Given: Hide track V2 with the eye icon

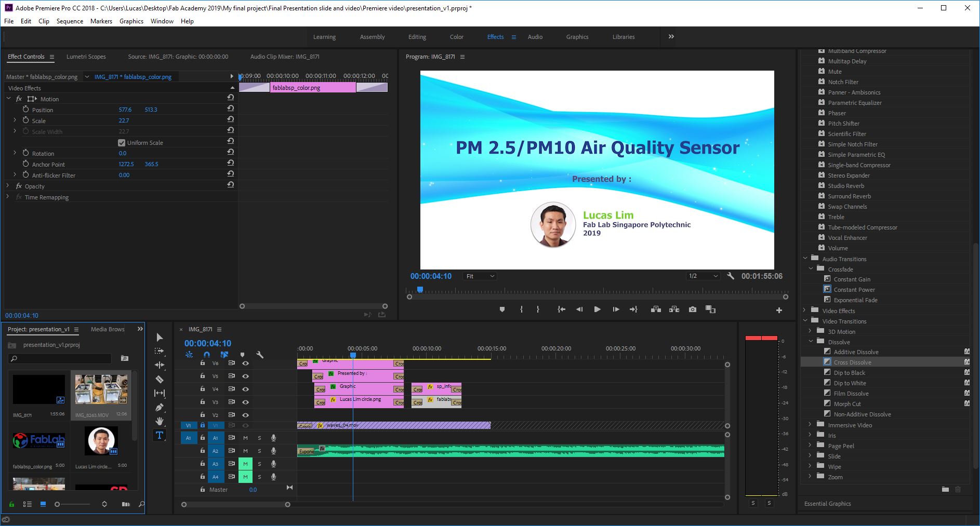Looking at the screenshot, I should click(245, 415).
